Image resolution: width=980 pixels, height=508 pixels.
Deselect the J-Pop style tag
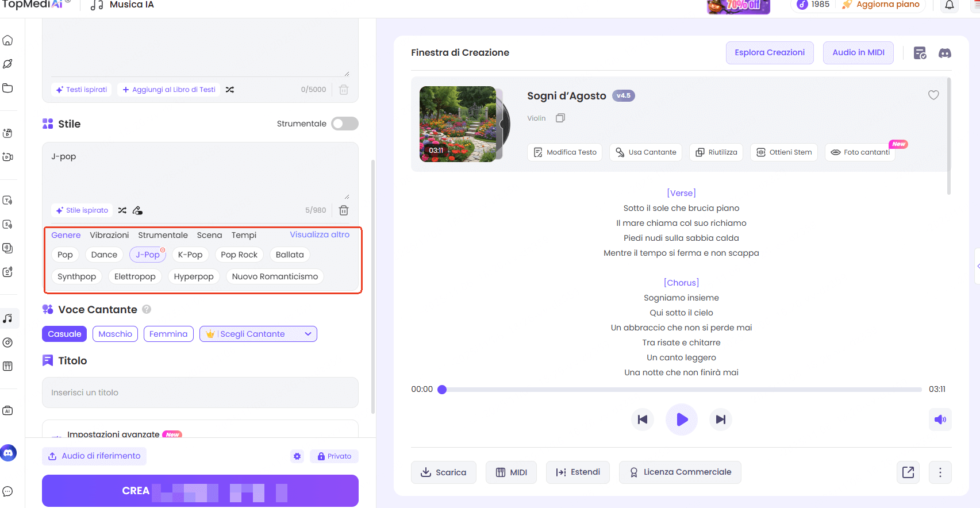(148, 255)
